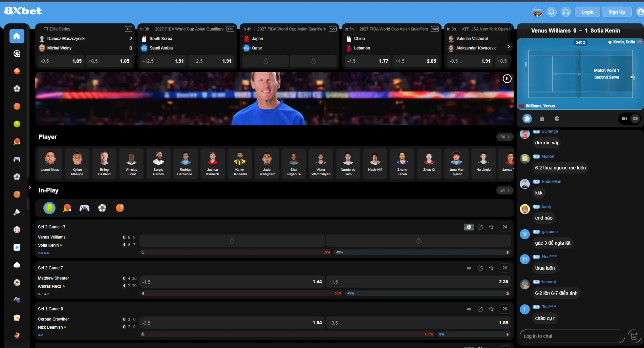The image size is (644, 348).
Task: Open Erling Haaland player card
Action: click(104, 163)
